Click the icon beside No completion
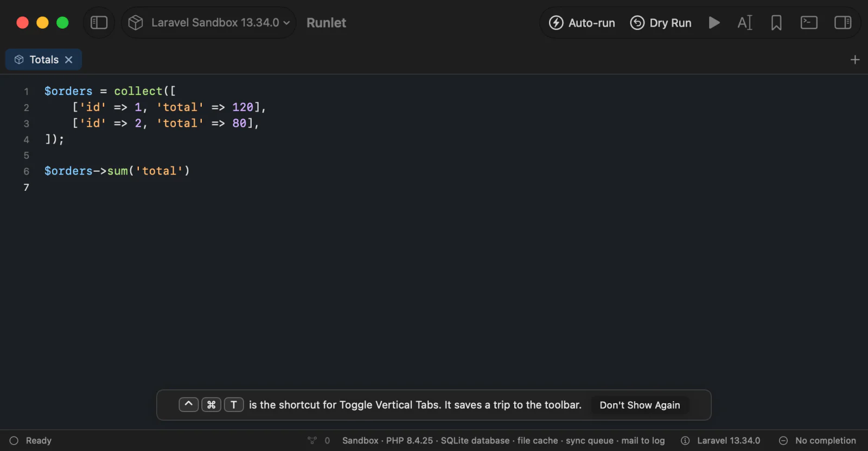868x451 pixels. tap(783, 441)
